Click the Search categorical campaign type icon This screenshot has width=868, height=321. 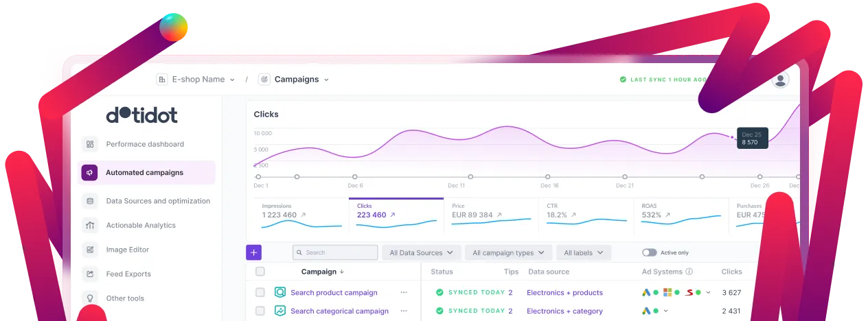[x=280, y=311]
